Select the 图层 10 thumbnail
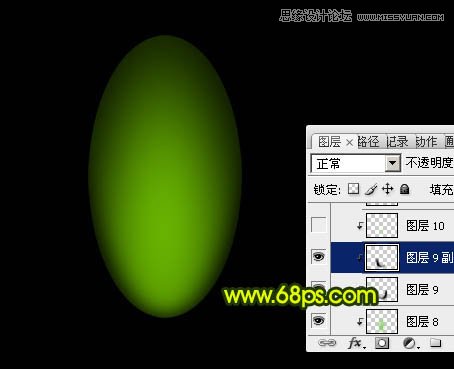Image resolution: width=454 pixels, height=369 pixels. click(x=382, y=225)
